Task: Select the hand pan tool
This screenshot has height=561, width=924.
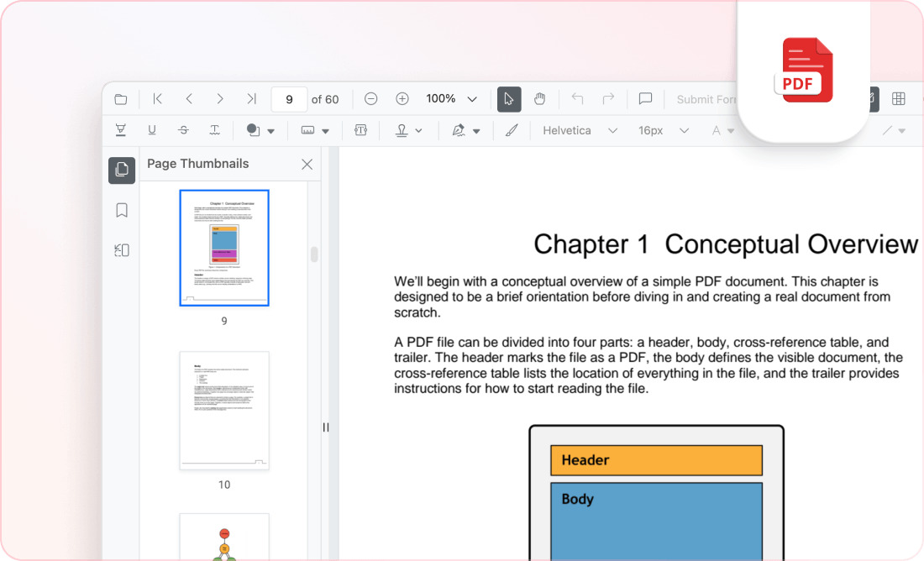Action: click(x=539, y=99)
